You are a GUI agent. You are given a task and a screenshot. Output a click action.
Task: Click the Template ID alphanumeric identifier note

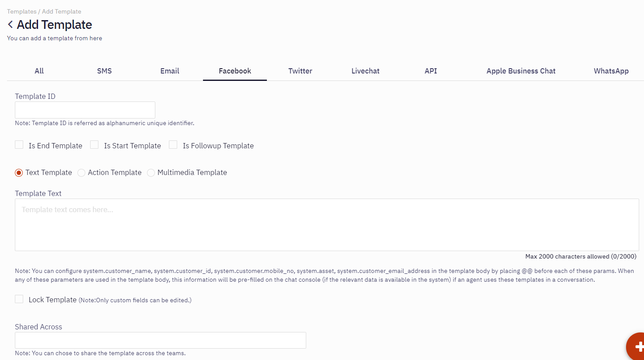pos(105,123)
